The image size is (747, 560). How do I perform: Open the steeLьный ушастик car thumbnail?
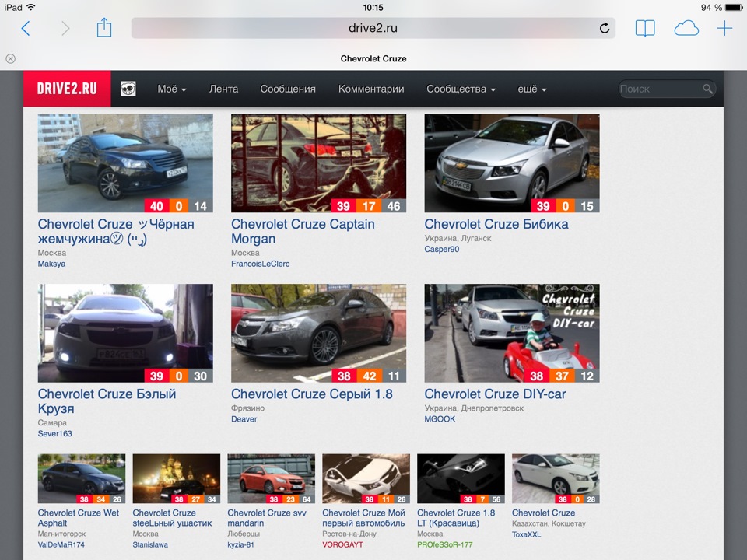click(x=177, y=478)
